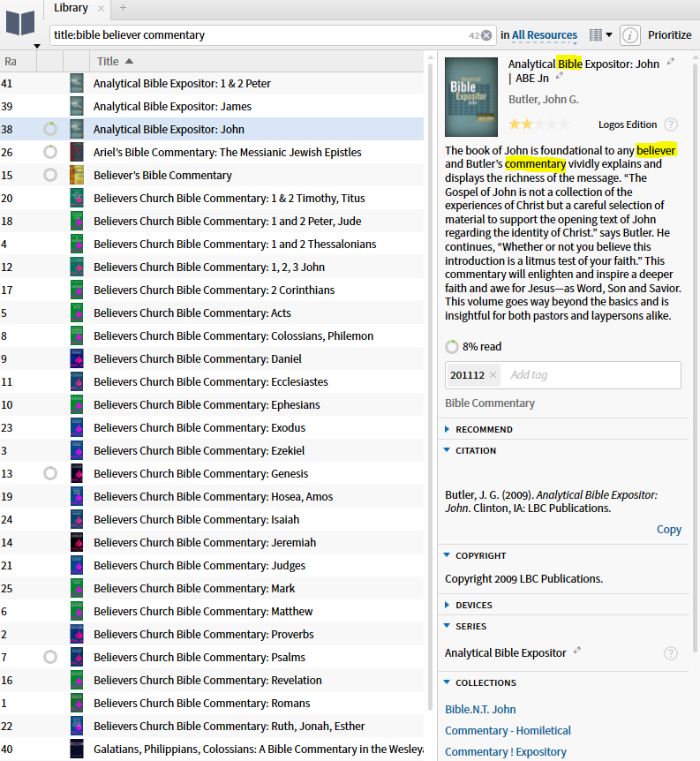The height and width of the screenshot is (761, 700).
Task: Click the cover icon for Believers Church: Jeremiah
Action: tap(77, 543)
